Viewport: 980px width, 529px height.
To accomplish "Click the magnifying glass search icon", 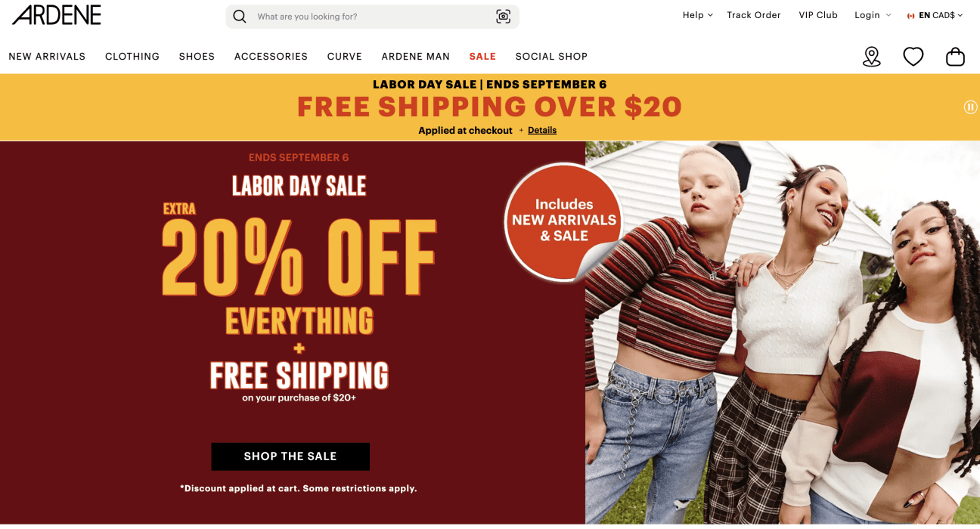I will click(x=240, y=17).
